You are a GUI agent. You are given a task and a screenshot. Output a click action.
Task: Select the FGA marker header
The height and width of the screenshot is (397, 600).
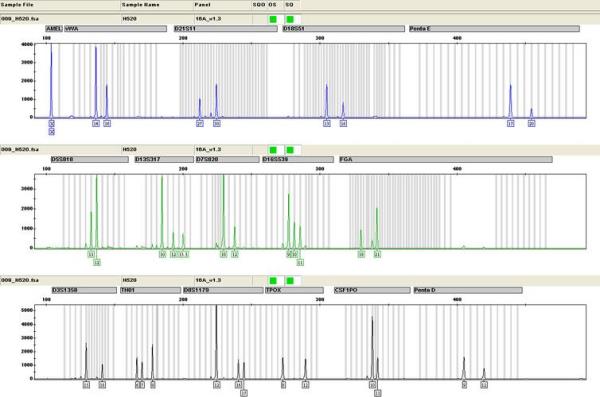coord(446,159)
